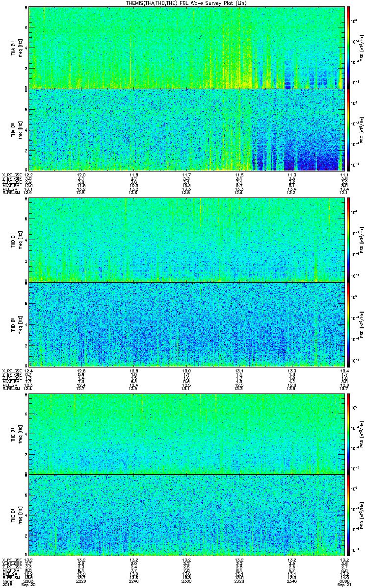Click the Sep 21 date label
The image size is (368, 588).
pyautogui.click(x=343, y=585)
